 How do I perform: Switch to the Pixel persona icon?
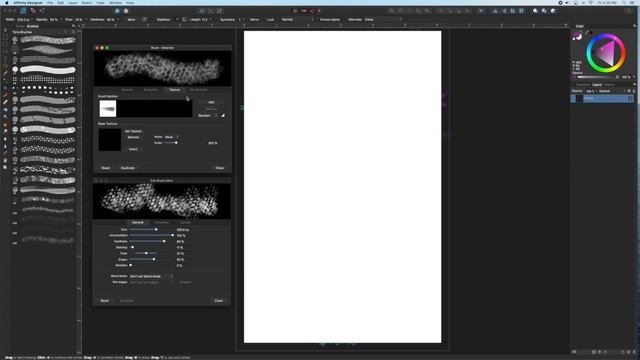pos(33,11)
